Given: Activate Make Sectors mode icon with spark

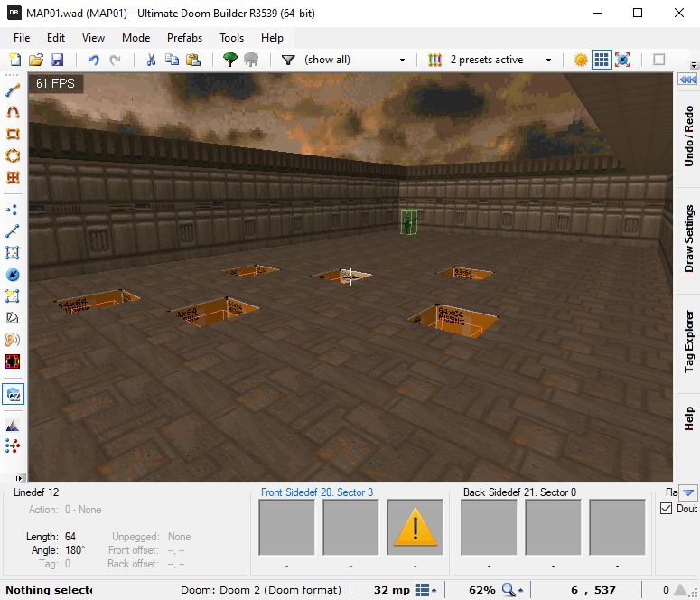Looking at the screenshot, I should coord(12,295).
